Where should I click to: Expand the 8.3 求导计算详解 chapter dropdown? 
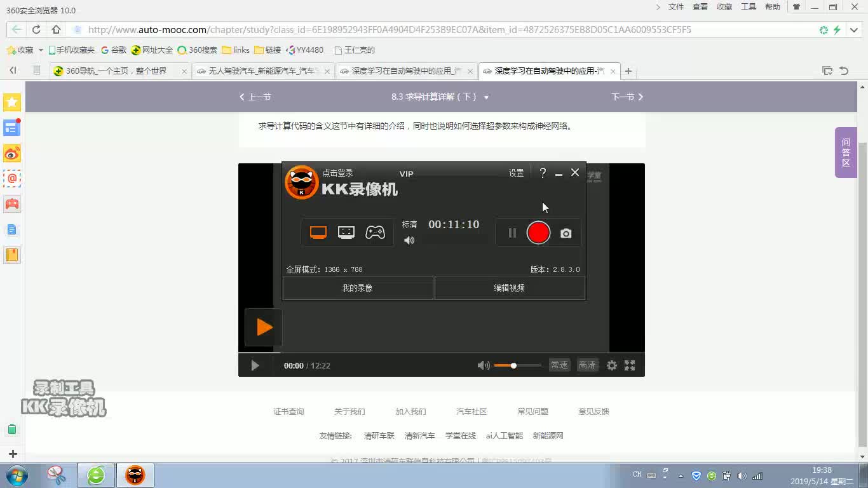486,97
